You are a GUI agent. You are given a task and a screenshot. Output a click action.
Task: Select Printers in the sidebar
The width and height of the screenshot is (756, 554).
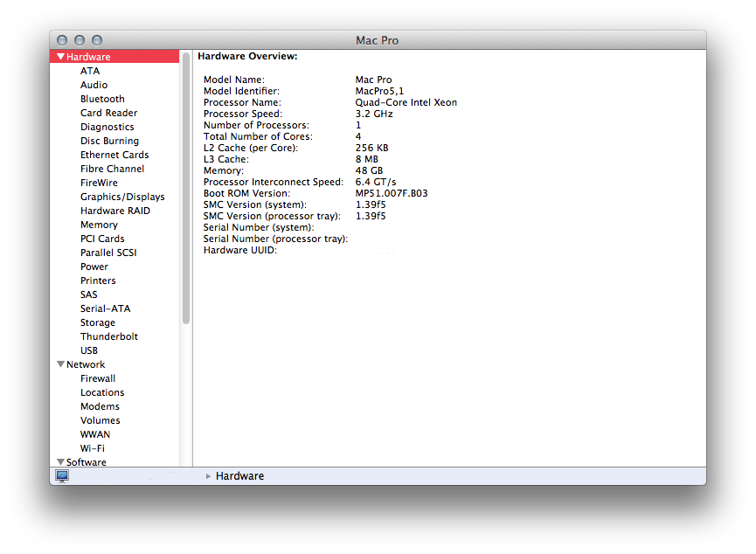(99, 280)
